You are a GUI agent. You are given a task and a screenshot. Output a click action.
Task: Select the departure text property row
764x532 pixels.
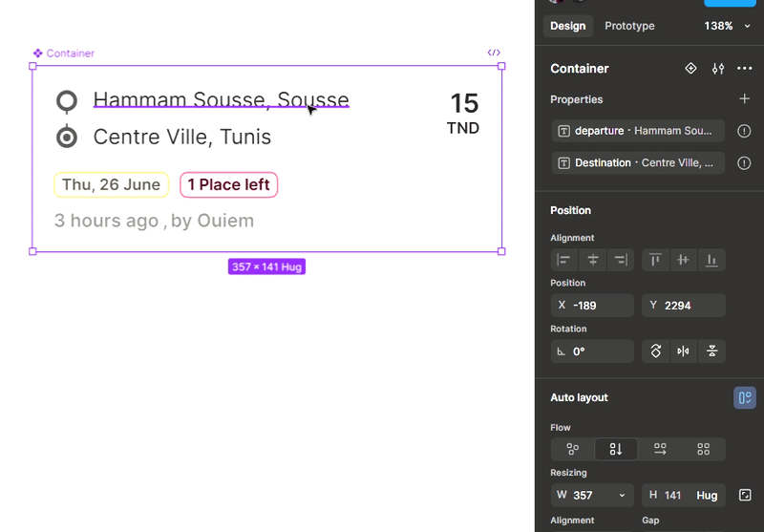[638, 131]
